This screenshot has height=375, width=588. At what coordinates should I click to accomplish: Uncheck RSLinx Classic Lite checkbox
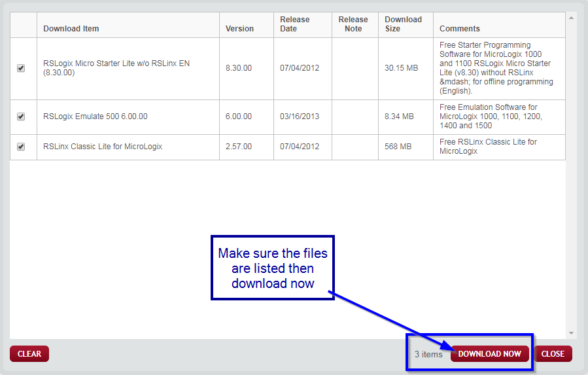click(21, 147)
